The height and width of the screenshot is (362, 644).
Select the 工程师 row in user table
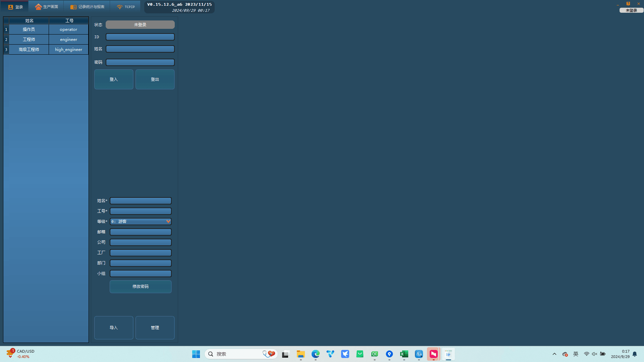click(x=29, y=40)
